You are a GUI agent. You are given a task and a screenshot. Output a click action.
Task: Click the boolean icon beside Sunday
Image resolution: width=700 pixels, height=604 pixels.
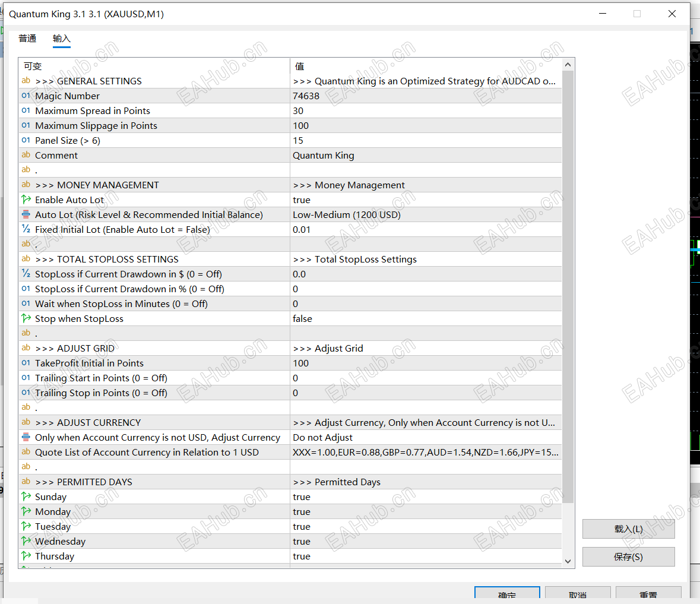26,497
